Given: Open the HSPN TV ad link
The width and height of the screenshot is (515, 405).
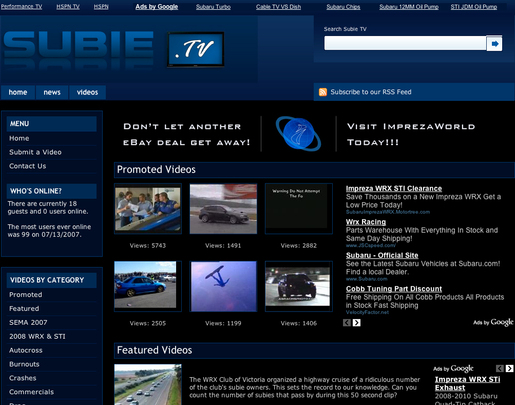Looking at the screenshot, I should coord(68,7).
